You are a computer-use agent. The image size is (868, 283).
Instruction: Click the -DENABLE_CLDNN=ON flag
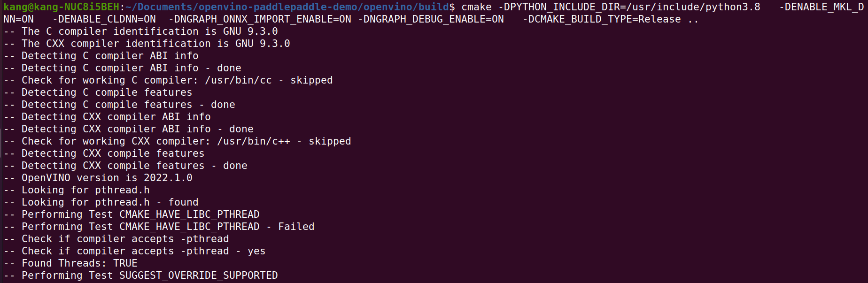click(104, 19)
